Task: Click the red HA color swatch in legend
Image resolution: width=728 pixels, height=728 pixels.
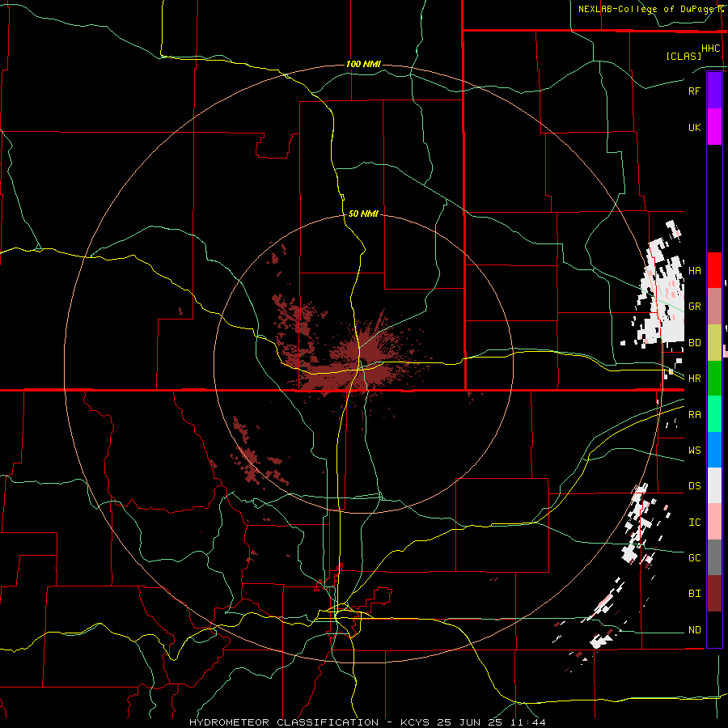Action: [714, 270]
